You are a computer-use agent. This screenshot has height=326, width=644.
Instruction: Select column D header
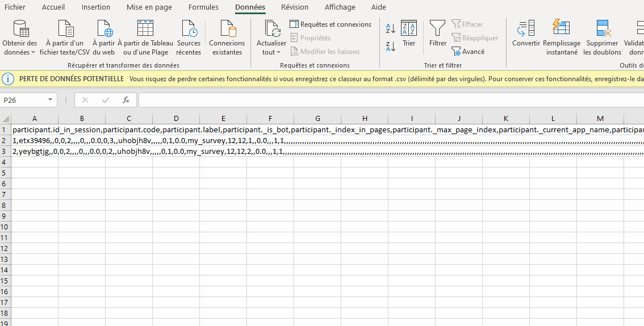point(176,119)
